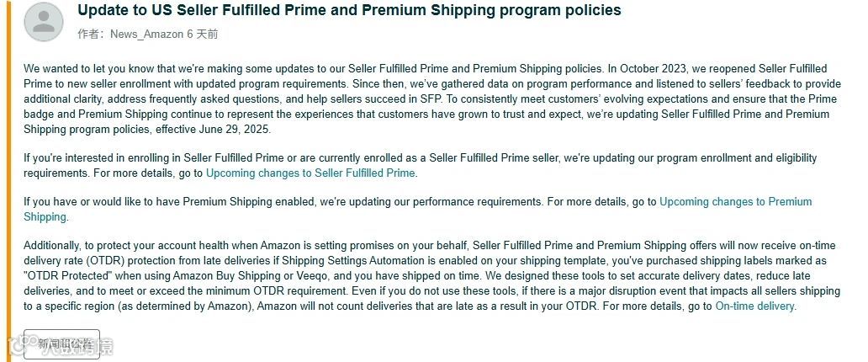Open 'Upcoming changes to Seller Fulfilled Prime' link
This screenshot has height=362, width=868.
point(310,173)
